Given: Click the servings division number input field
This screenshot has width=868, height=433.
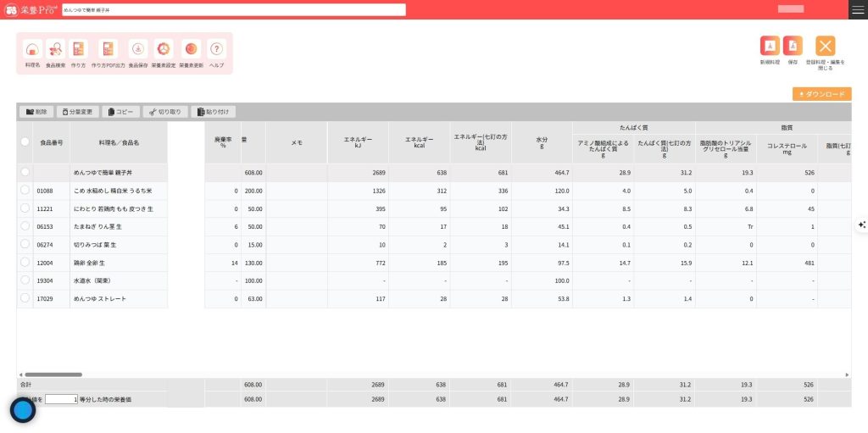Looking at the screenshot, I should tap(61, 399).
